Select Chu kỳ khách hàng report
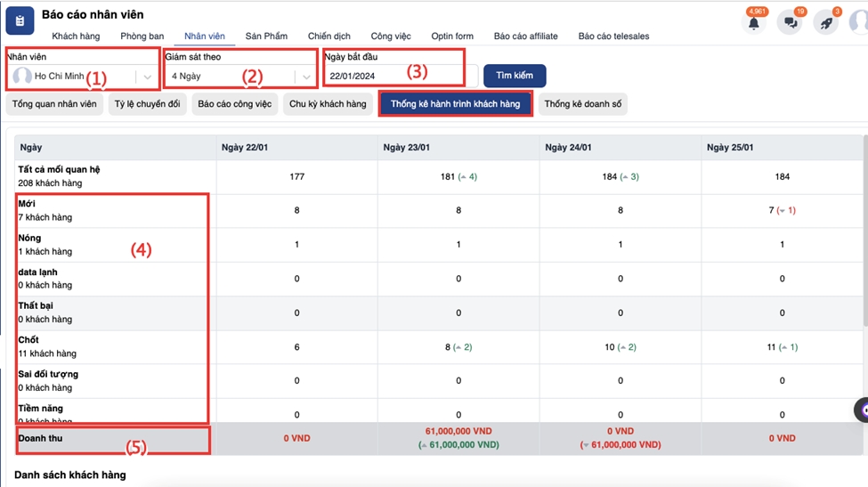Viewport: 868px width, 487px height. [328, 104]
